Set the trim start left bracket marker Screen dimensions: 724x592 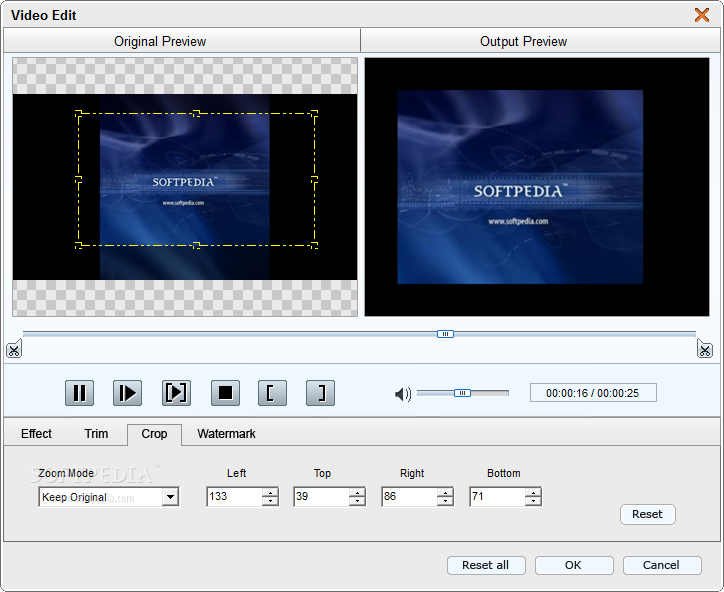pyautogui.click(x=272, y=393)
